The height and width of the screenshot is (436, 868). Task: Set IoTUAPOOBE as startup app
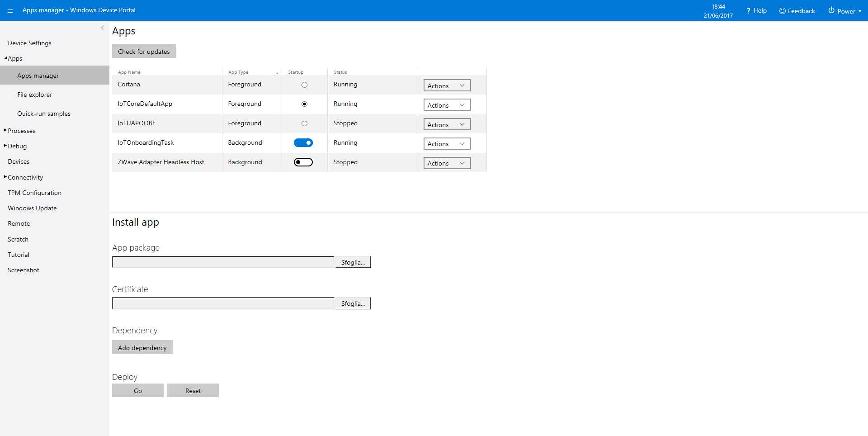pos(304,123)
